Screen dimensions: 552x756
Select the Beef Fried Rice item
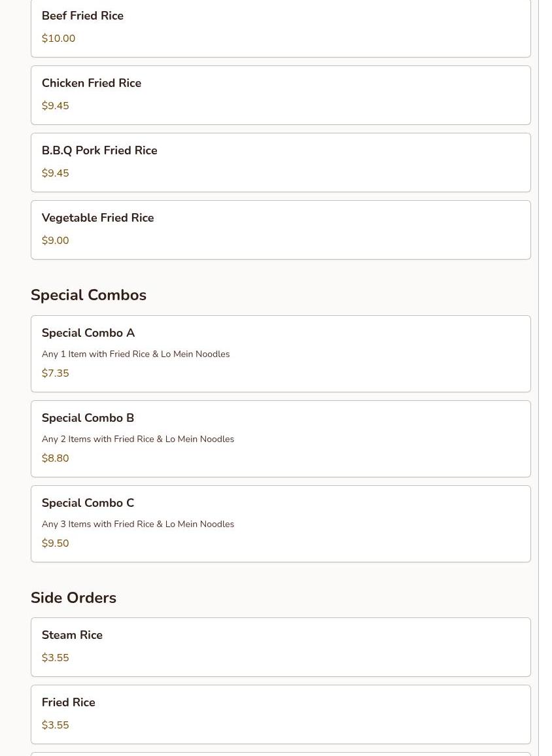coord(281,28)
